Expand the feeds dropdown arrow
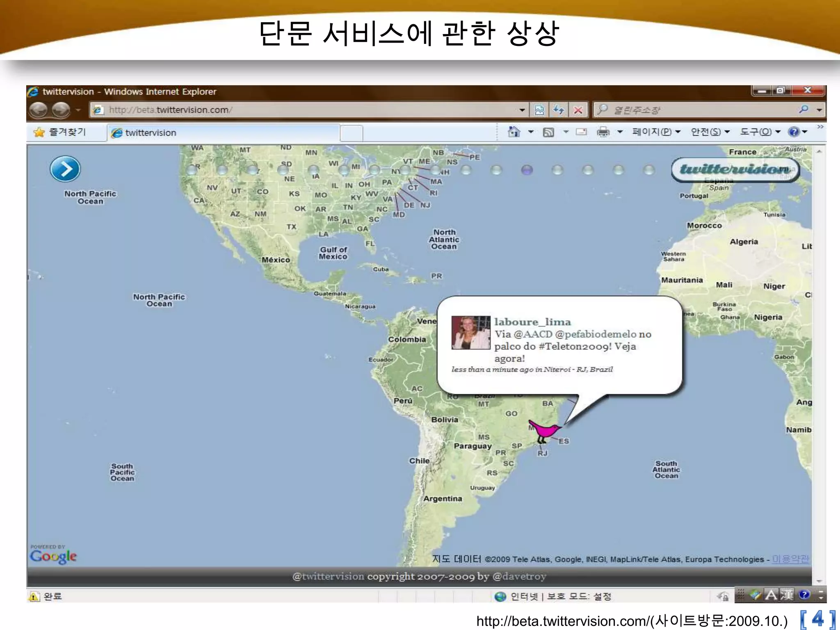This screenshot has height=630, width=840. [566, 132]
